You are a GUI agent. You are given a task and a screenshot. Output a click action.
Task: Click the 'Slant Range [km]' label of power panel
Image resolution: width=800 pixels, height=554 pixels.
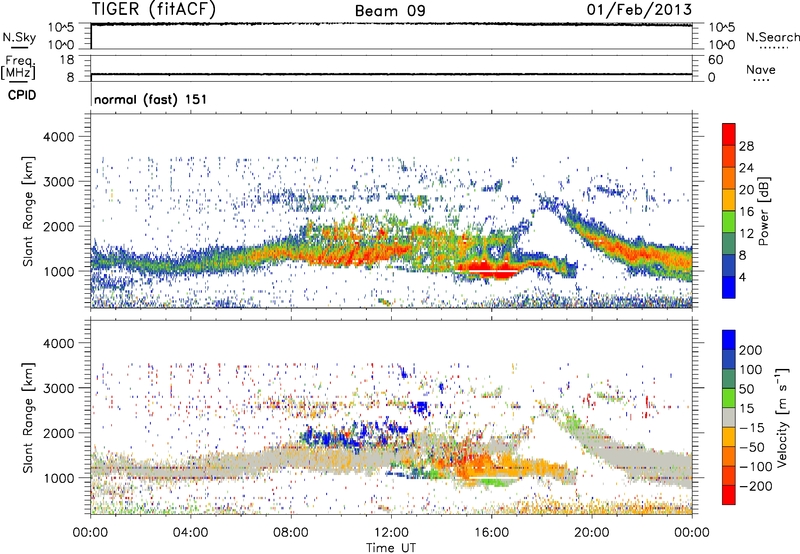pos(28,211)
